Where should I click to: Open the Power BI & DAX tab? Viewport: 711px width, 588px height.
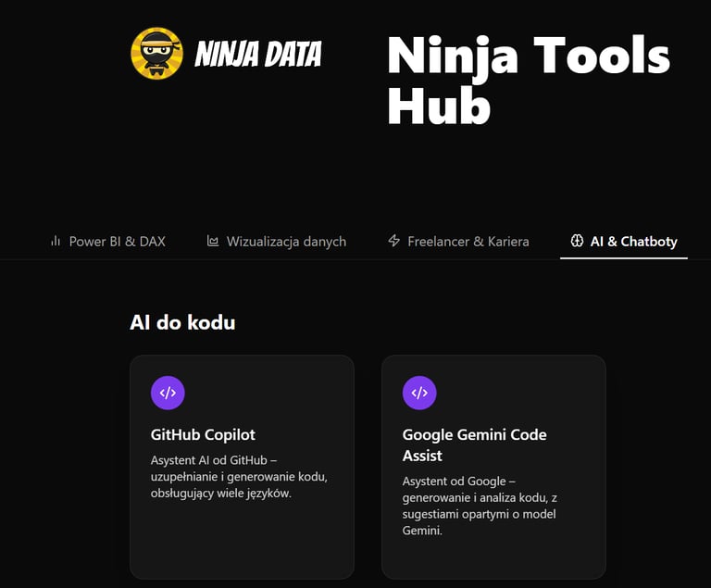[x=108, y=242]
